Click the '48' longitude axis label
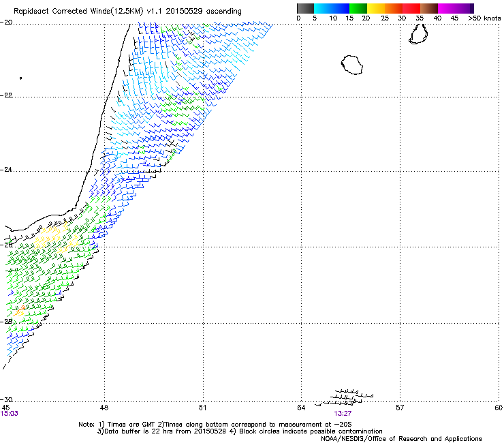 104,408
